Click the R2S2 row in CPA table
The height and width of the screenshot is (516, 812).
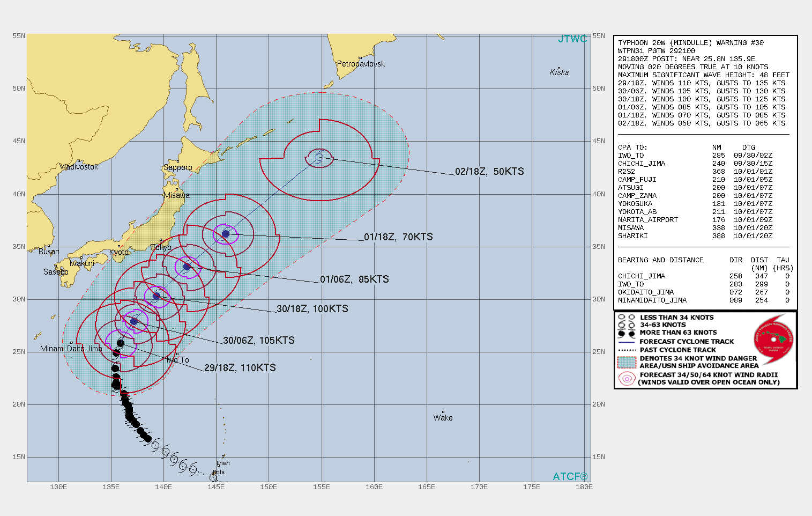(695, 172)
